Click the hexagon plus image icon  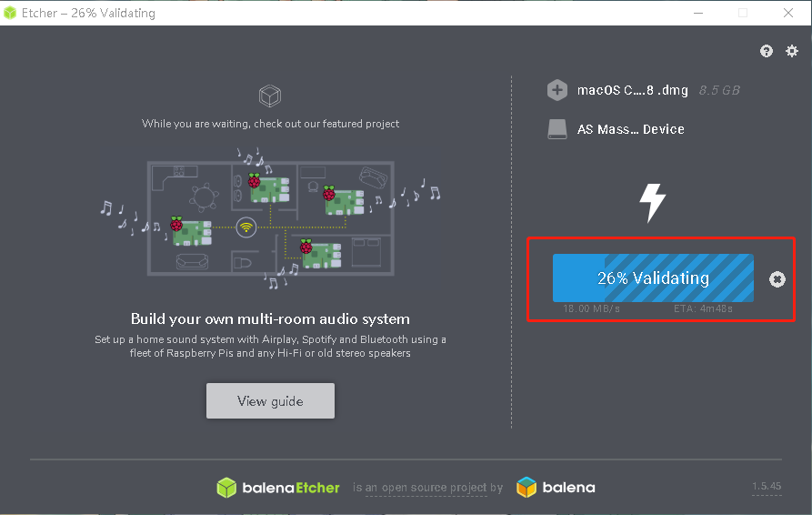[x=557, y=90]
